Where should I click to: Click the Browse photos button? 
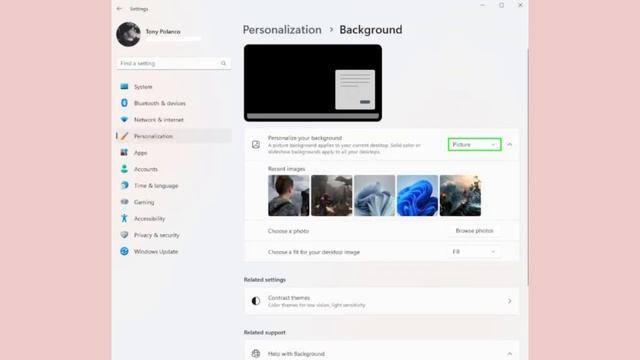click(474, 231)
